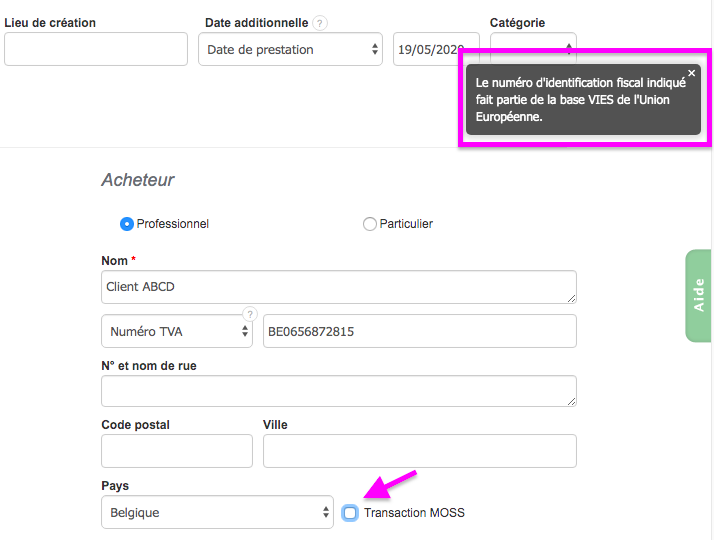Open the Aide side tab

[698, 295]
